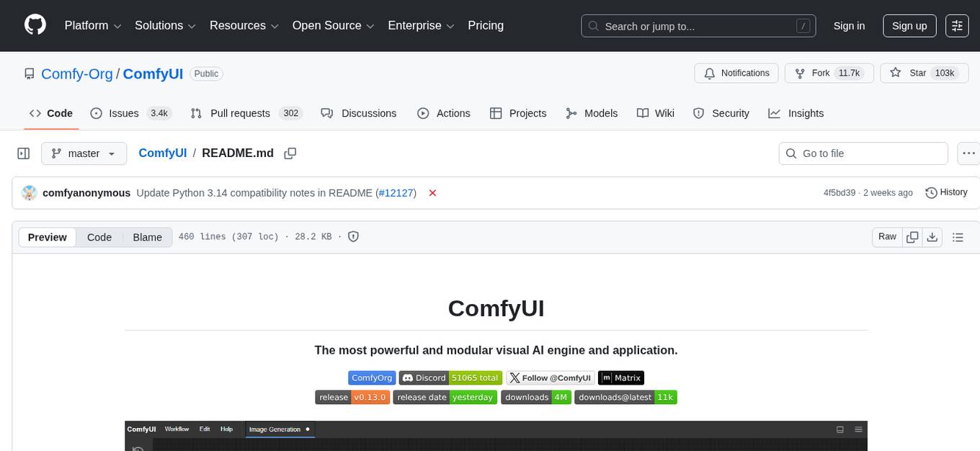Switch to the Blame view tab
The image size is (980, 451).
pos(147,237)
